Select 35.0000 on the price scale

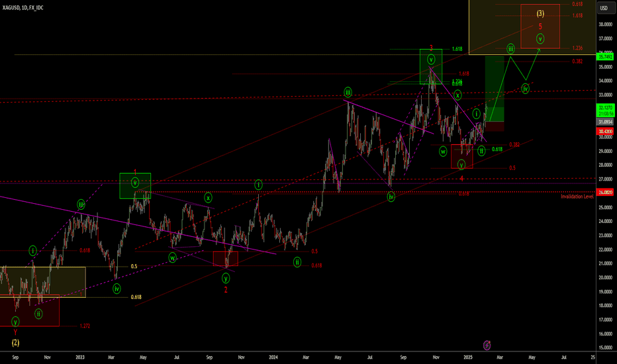pos(606,67)
